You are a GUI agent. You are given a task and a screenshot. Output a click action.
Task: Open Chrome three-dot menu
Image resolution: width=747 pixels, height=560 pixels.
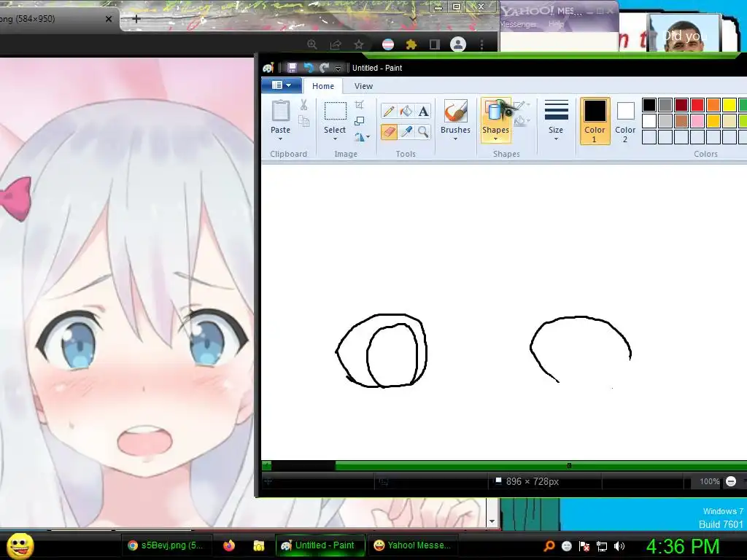coord(481,44)
